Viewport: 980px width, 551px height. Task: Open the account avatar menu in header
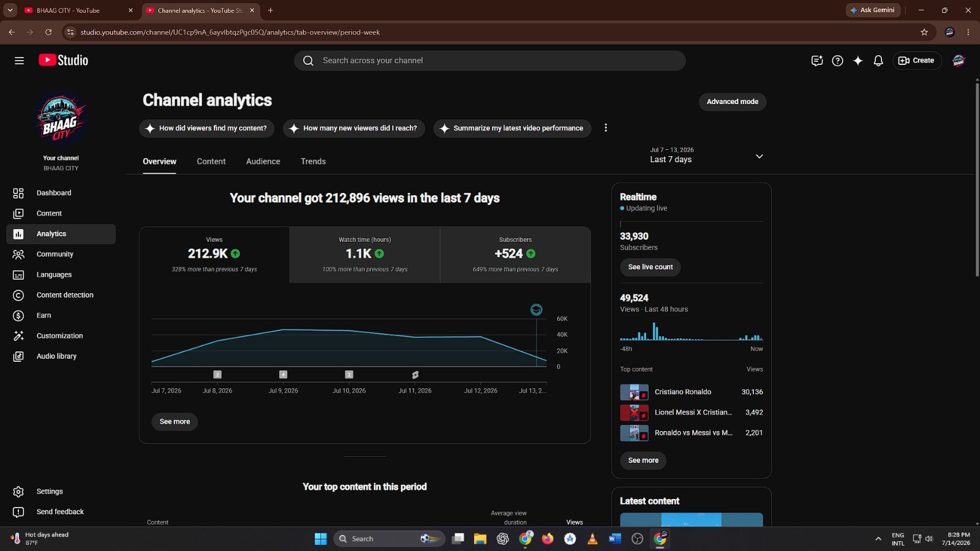click(959, 61)
